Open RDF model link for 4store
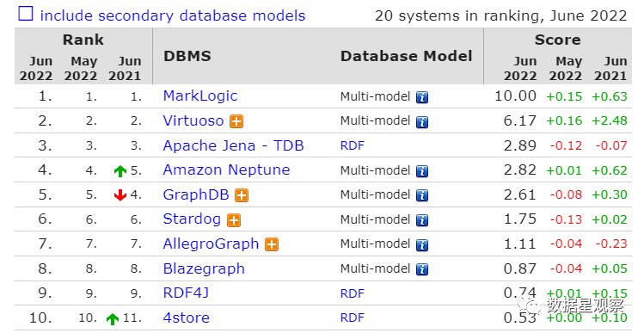This screenshot has width=644, height=333. (x=353, y=318)
